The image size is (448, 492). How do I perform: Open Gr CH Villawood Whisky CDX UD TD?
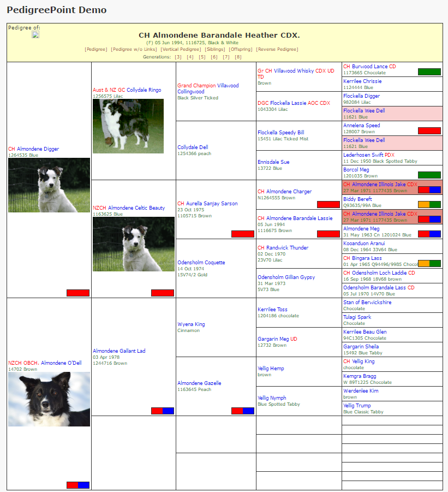point(296,74)
